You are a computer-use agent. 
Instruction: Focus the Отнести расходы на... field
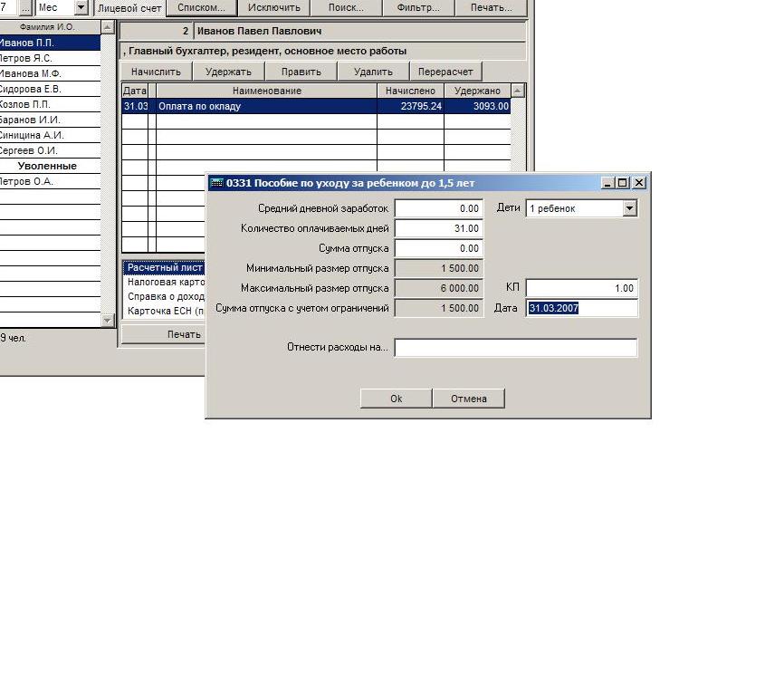(x=515, y=347)
